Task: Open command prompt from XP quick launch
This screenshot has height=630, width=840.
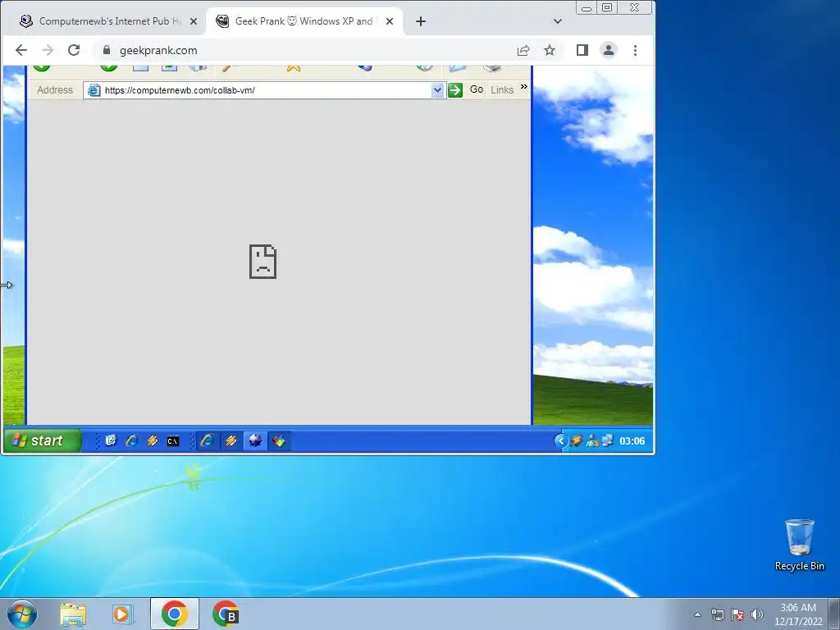Action: pos(172,441)
